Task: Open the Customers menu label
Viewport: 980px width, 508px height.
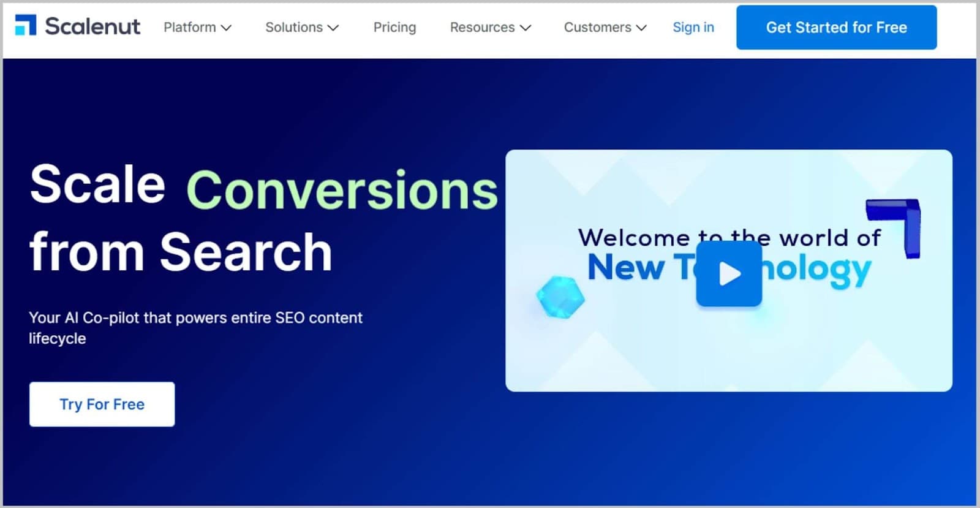Action: [x=597, y=28]
